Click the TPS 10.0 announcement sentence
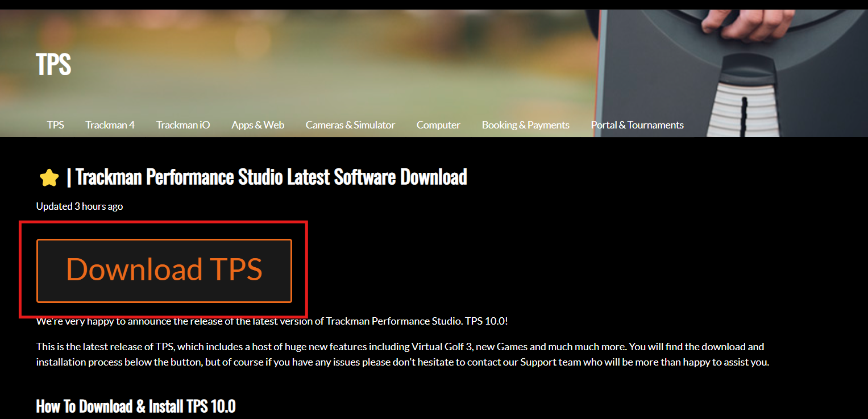Screen dimensions: 868x419 point(272,320)
